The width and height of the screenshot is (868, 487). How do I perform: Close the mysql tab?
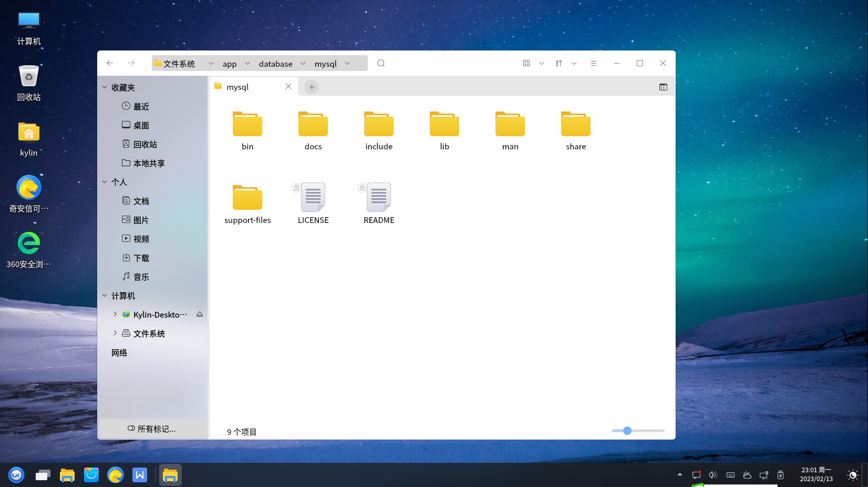click(x=288, y=86)
